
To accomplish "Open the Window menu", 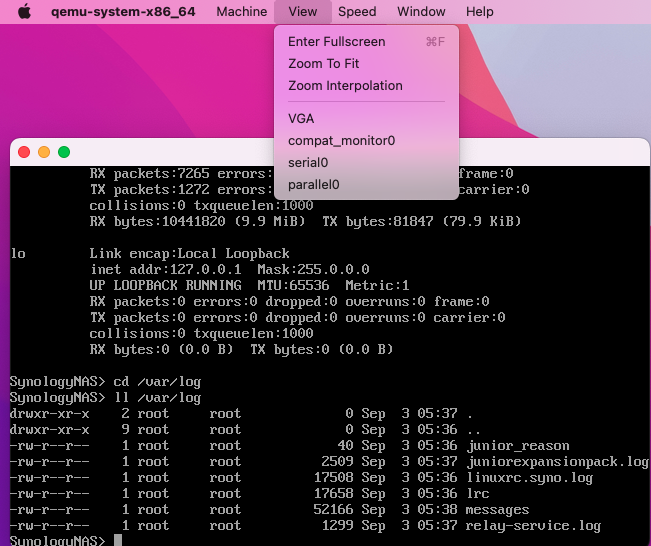I will pos(421,12).
